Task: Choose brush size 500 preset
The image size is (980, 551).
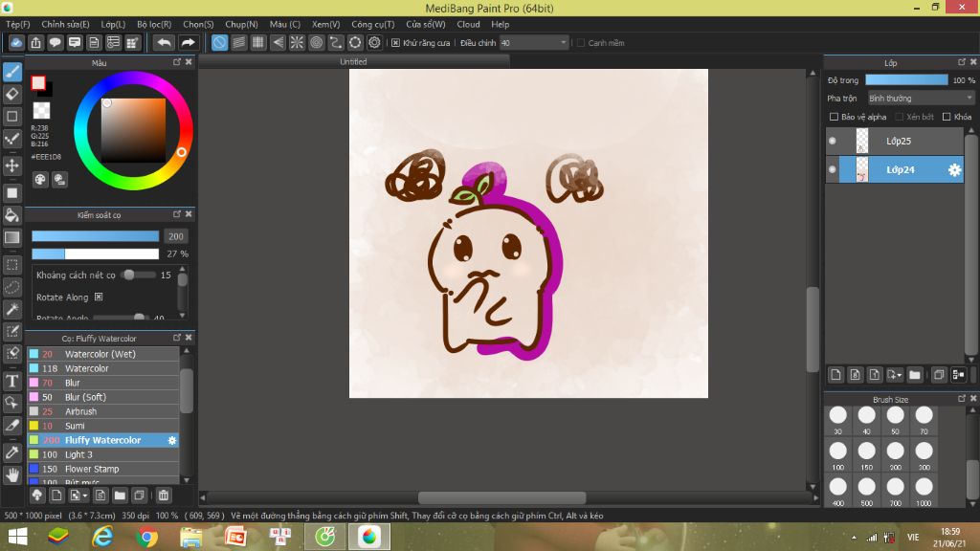Action: pos(866,491)
